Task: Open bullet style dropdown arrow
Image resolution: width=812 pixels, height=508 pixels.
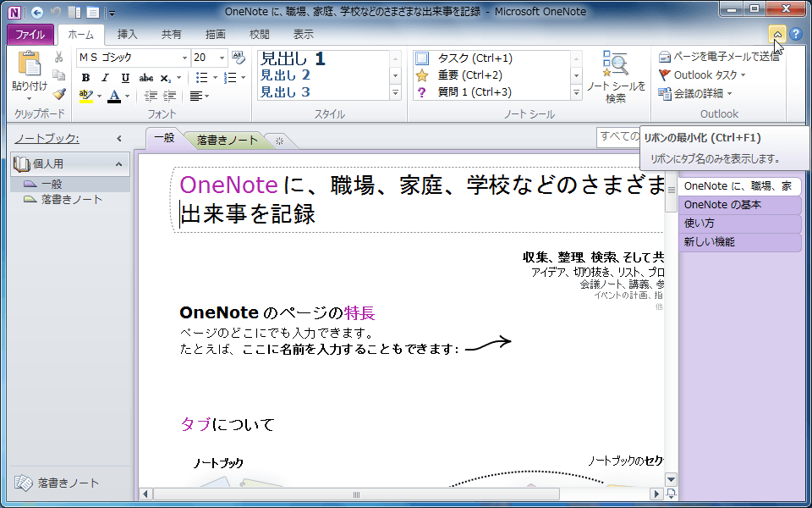Action: (x=216, y=78)
